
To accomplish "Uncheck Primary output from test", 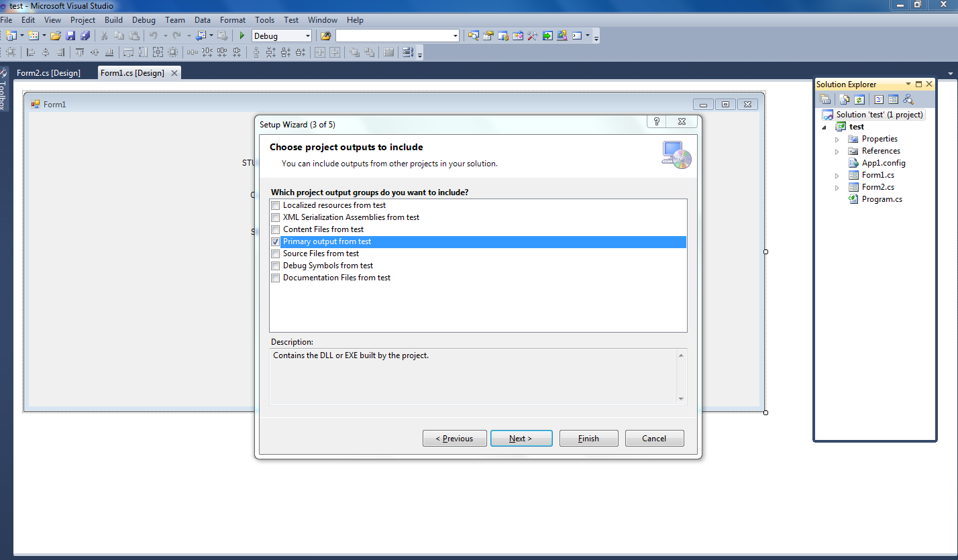I will coord(275,241).
